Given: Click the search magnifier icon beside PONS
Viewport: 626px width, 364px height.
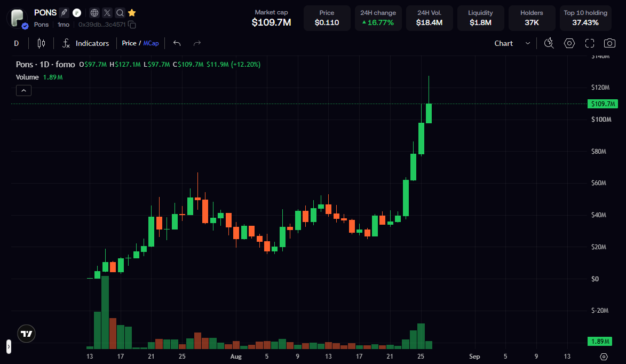Looking at the screenshot, I should 120,13.
